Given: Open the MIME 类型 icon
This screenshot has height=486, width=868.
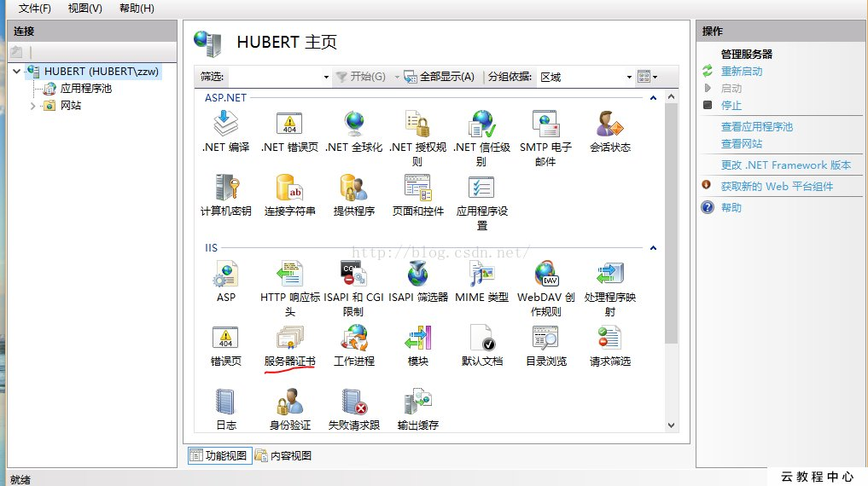Looking at the screenshot, I should (481, 274).
